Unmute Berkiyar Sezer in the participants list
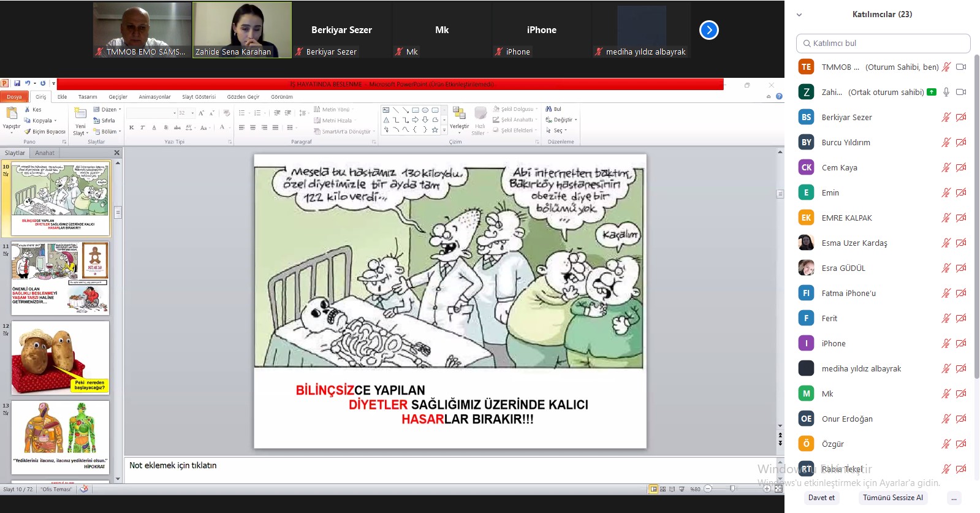Viewport: 980px width, 513px height. pyautogui.click(x=946, y=117)
